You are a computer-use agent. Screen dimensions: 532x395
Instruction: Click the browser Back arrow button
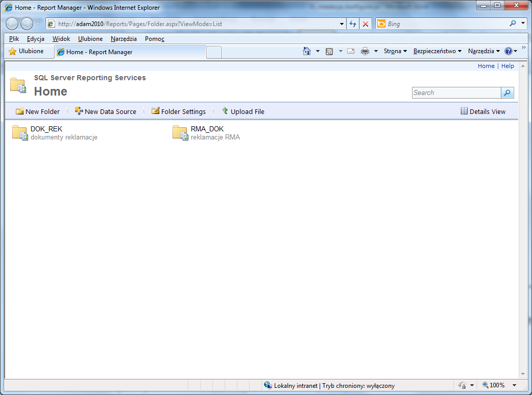coord(12,24)
